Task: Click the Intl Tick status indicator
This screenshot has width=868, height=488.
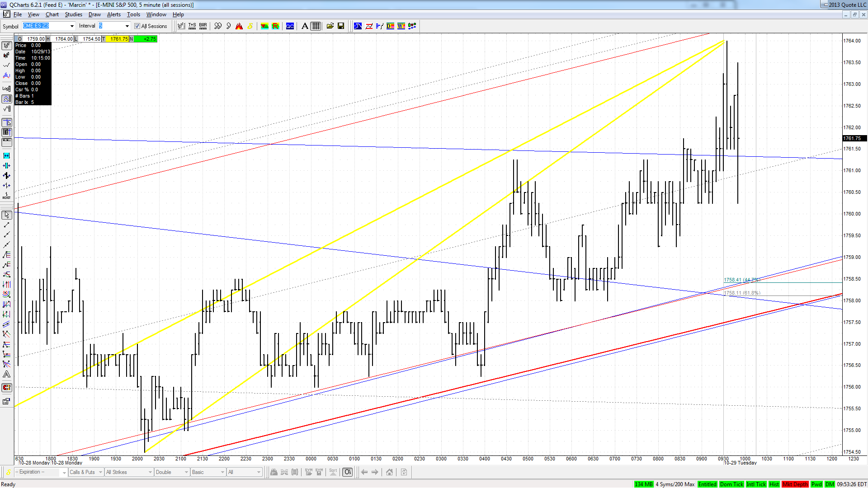Action: coord(756,484)
